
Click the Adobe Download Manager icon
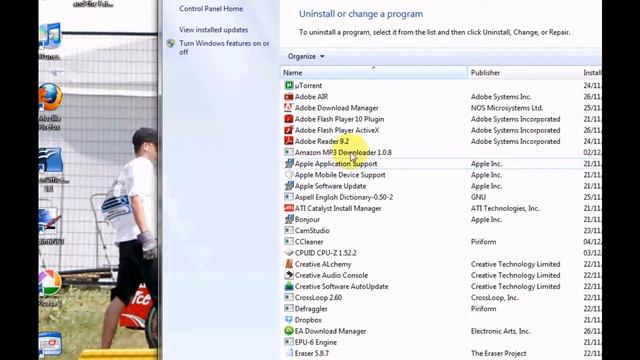[289, 108]
